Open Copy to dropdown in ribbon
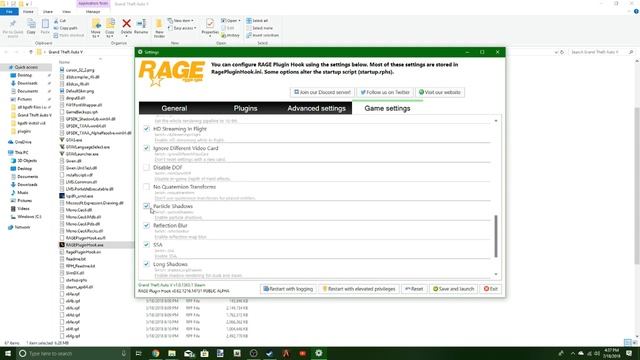 point(110,34)
